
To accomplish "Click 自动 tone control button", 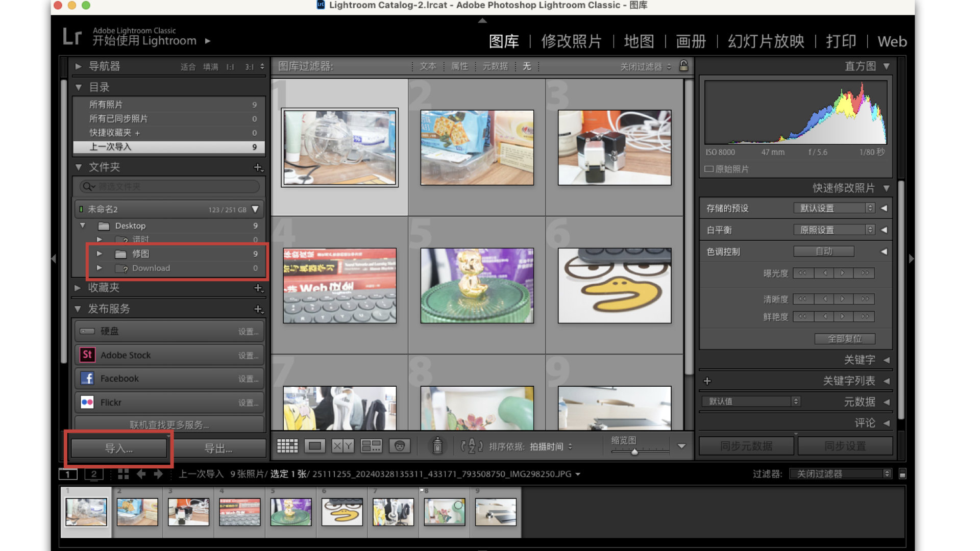I will click(x=824, y=252).
